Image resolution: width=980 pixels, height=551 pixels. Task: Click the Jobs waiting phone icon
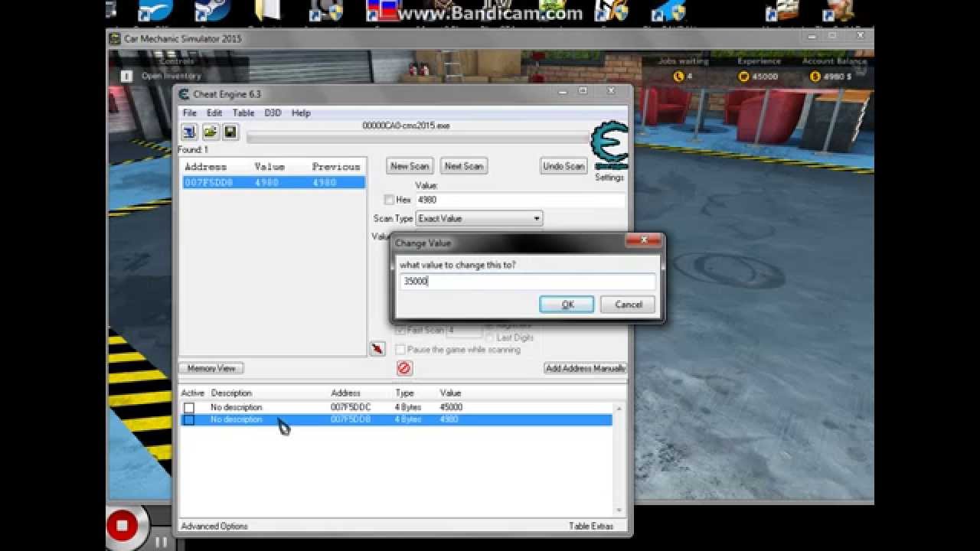[678, 77]
